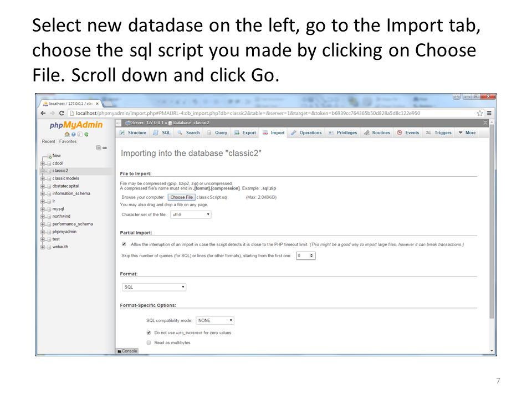Switch to the Privileges tab
Viewport: 532px width, 399px height.
click(342, 132)
